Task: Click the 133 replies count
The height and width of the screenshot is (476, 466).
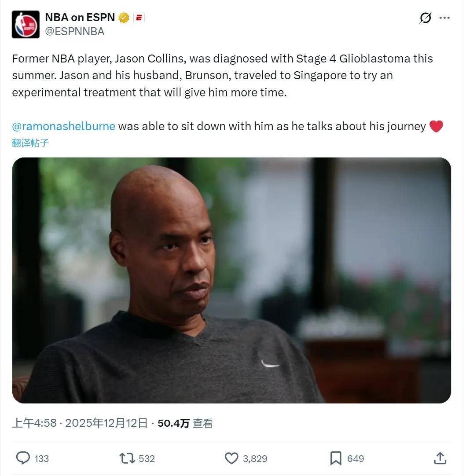Action: (42, 458)
